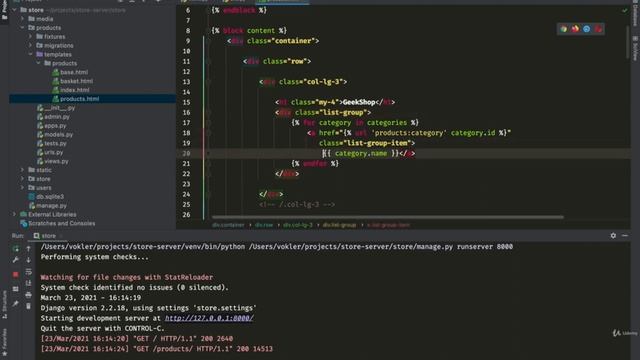The width and height of the screenshot is (640, 360).
Task: Open urls.py file
Action: click(x=50, y=152)
